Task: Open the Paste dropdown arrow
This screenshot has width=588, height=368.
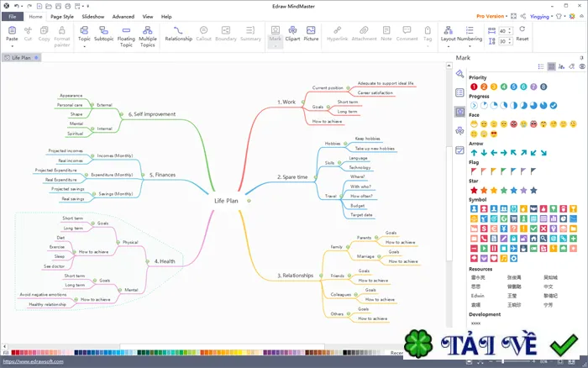Action: [12, 46]
